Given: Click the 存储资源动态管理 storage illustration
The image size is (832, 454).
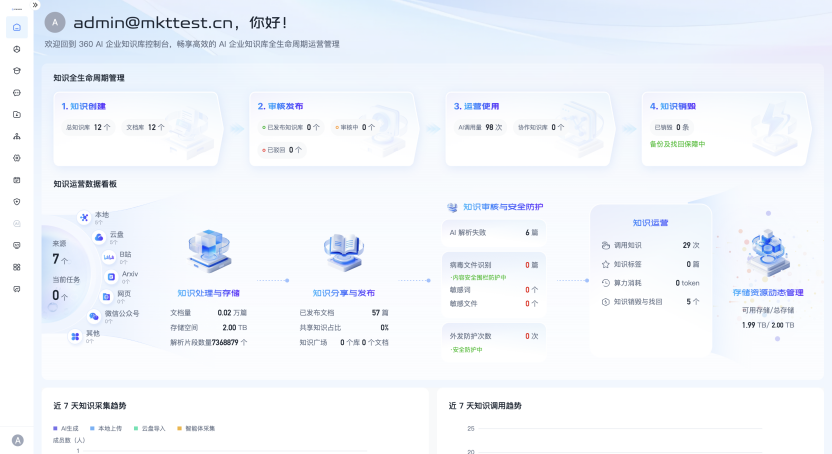Looking at the screenshot, I should coord(768,252).
